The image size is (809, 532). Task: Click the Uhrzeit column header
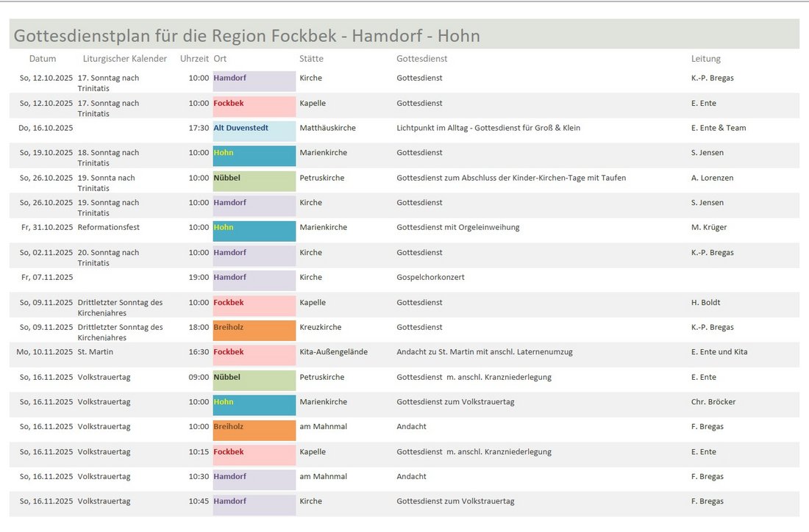[x=194, y=59]
